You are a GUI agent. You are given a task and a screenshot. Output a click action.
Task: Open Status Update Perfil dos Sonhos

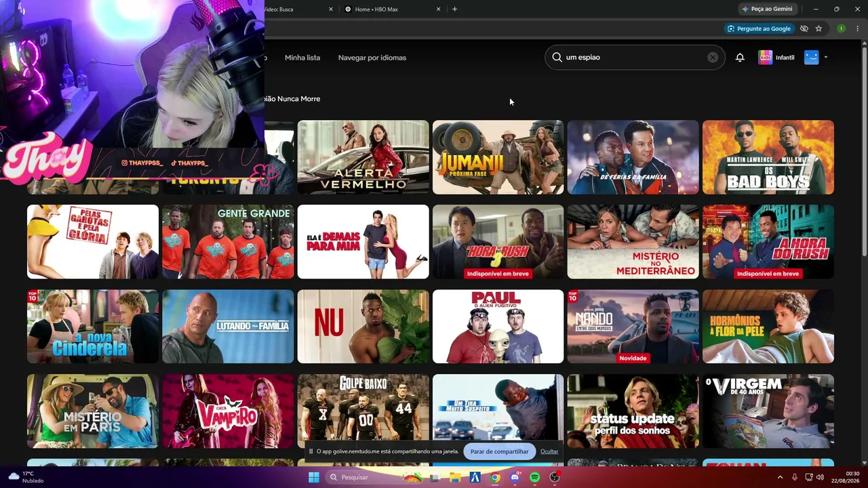click(x=633, y=411)
